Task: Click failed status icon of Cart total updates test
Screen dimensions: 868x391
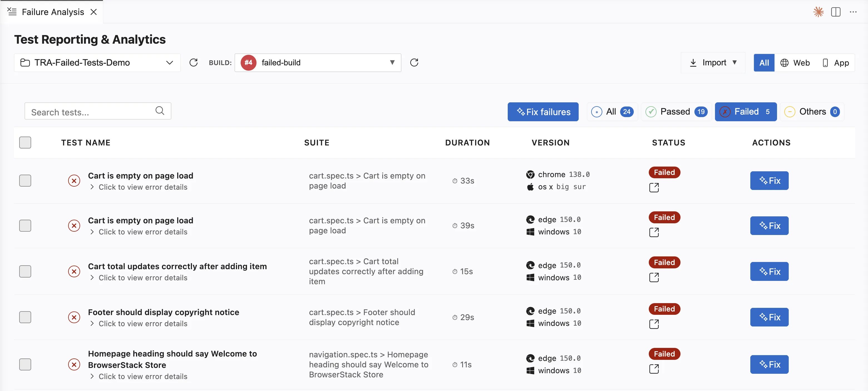Action: pyautogui.click(x=74, y=271)
